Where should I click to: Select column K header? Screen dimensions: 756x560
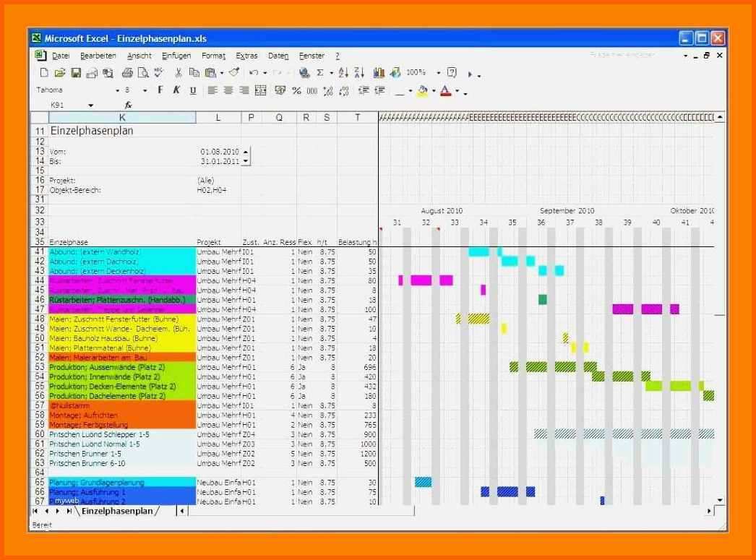(122, 117)
